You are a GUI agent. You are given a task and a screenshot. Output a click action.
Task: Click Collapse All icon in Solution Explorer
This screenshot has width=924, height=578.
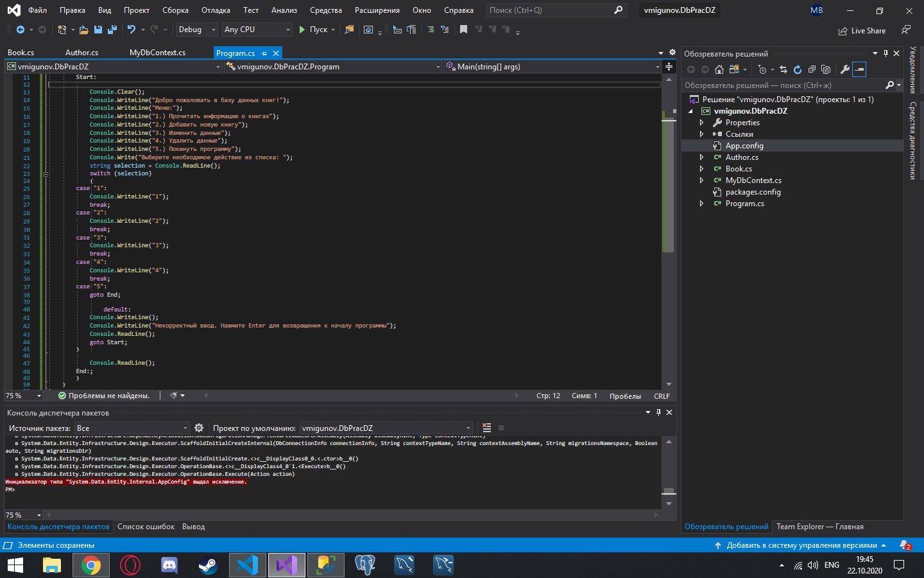pos(812,69)
